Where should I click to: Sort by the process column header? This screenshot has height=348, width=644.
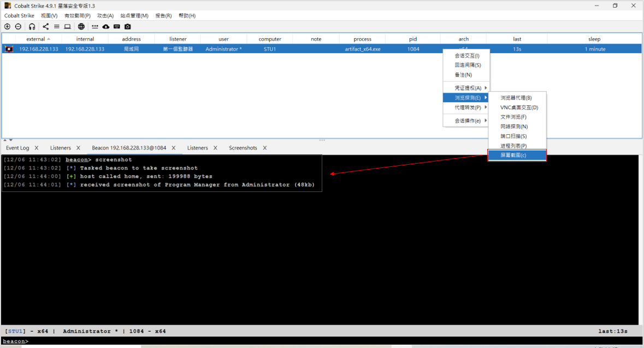tap(362, 39)
